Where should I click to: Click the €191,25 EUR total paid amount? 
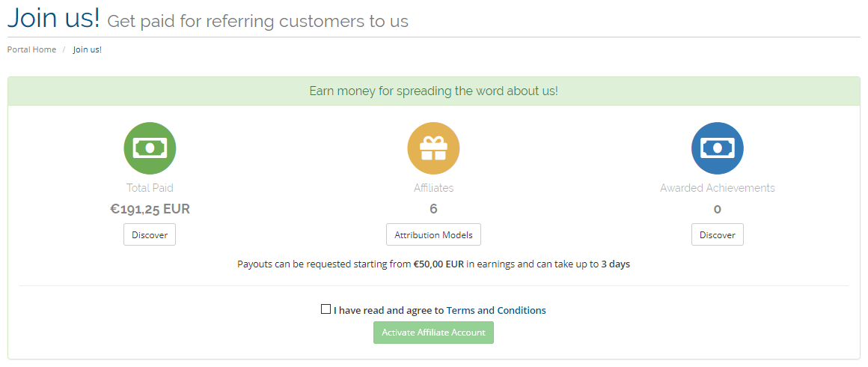point(150,209)
